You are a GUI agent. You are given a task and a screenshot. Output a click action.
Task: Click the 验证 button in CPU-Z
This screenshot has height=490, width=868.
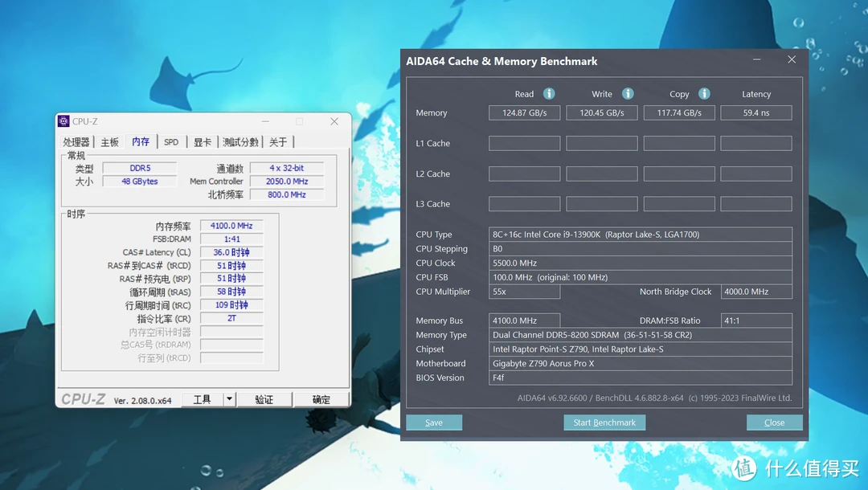pos(264,399)
